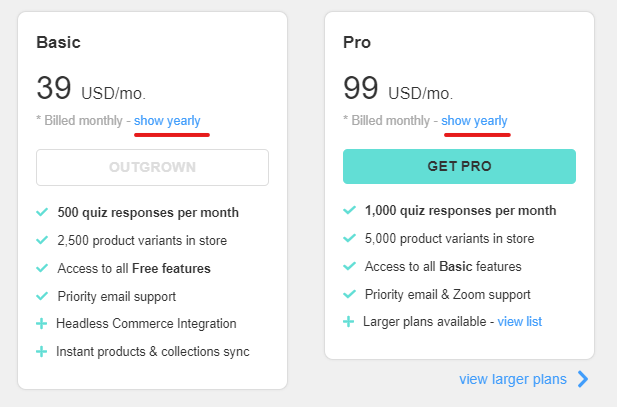Click checkmark next to 2,500 product variants
This screenshot has width=617, height=407.
tap(42, 240)
